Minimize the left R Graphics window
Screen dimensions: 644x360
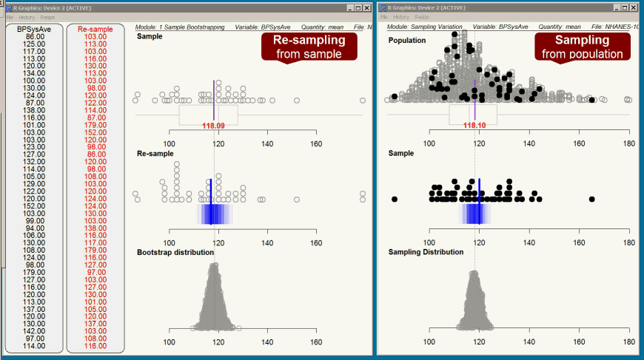[x=349, y=7]
